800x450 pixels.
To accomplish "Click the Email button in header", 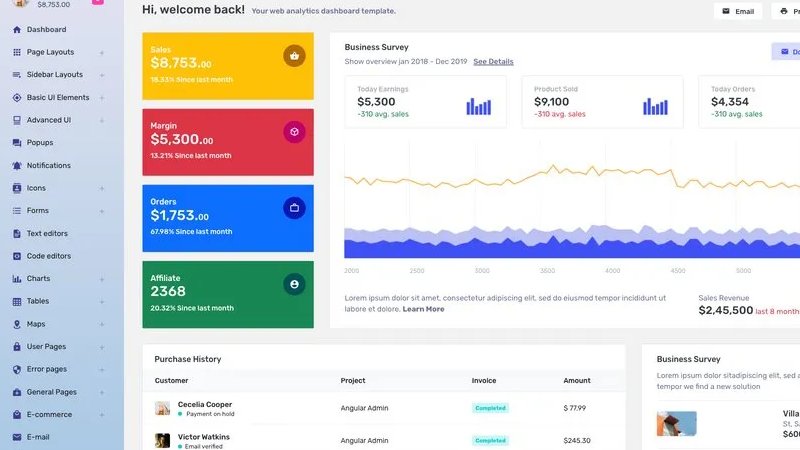I will click(x=738, y=11).
